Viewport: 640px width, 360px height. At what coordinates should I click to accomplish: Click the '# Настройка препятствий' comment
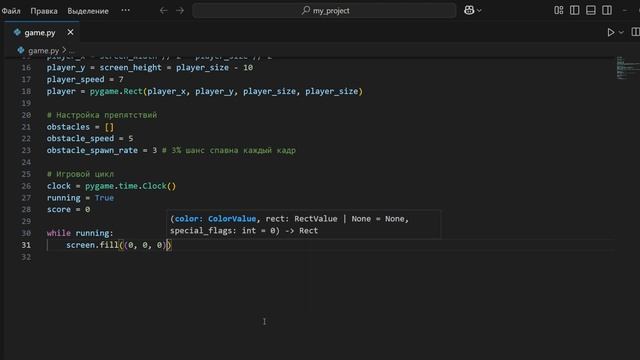[102, 115]
